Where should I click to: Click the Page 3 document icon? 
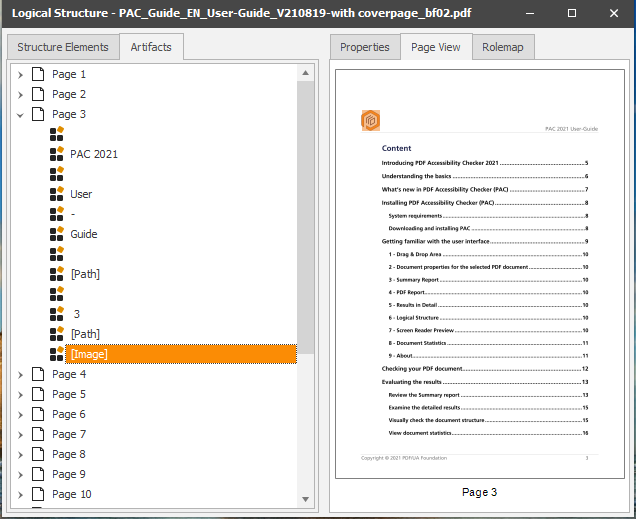pyautogui.click(x=38, y=114)
